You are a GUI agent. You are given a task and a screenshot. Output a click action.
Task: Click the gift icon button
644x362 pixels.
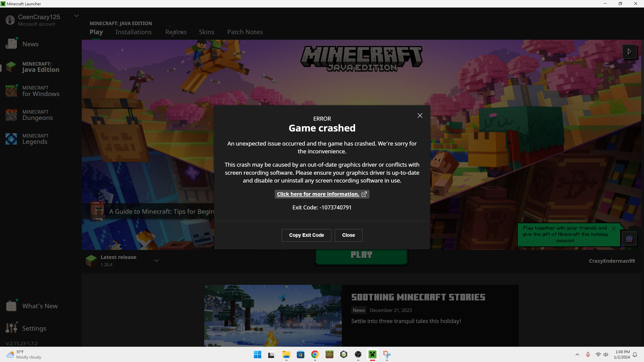pyautogui.click(x=629, y=239)
